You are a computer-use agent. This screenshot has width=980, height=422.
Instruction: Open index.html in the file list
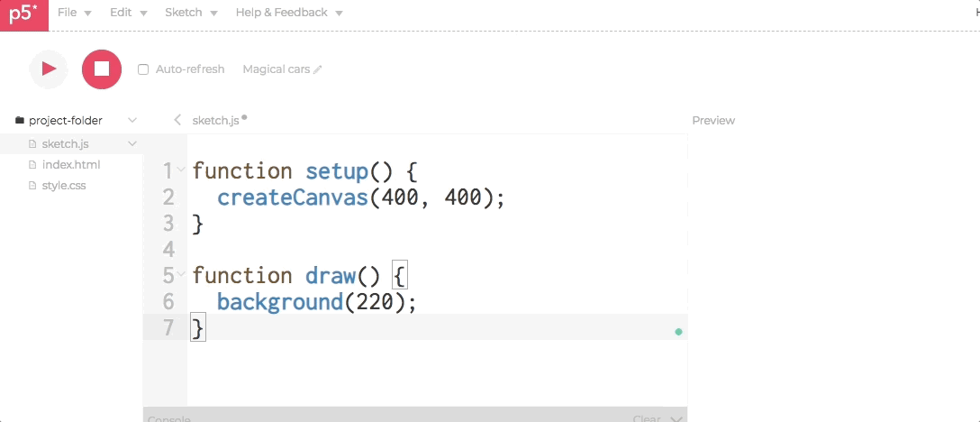(x=70, y=165)
